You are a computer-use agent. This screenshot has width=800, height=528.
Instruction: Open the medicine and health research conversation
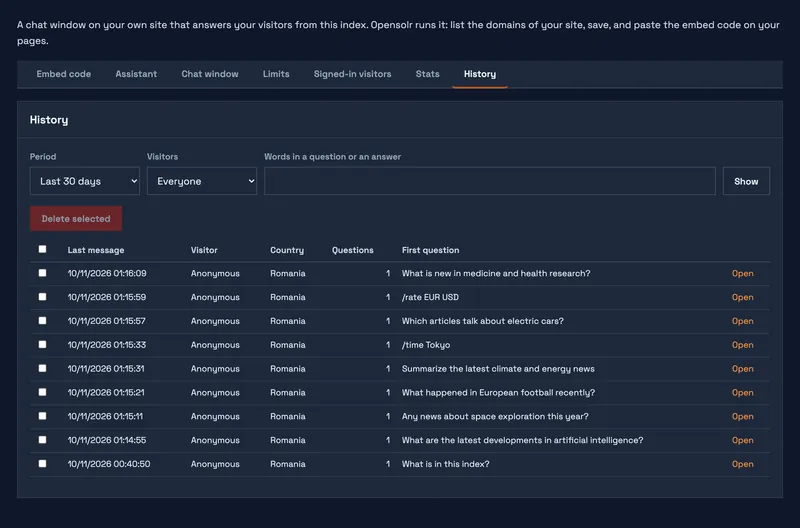point(742,273)
